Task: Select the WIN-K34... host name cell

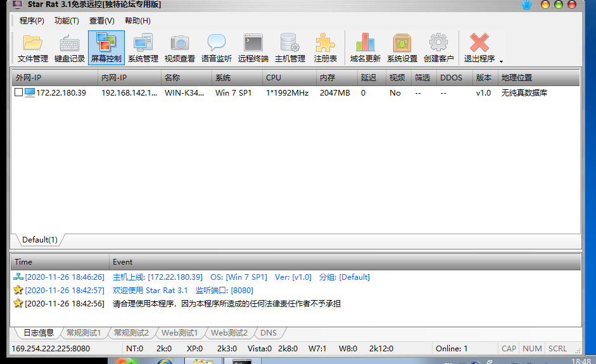Action: tap(184, 92)
